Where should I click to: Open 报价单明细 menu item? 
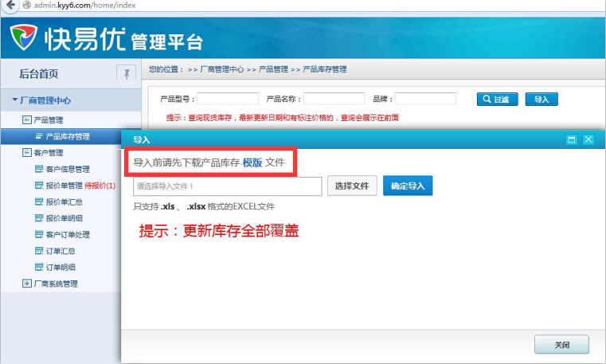(x=65, y=218)
